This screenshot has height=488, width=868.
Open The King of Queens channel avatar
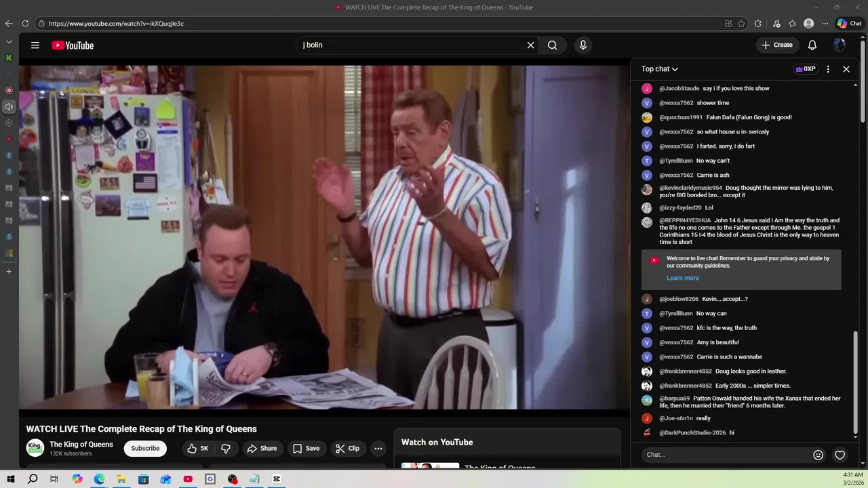pyautogui.click(x=35, y=448)
